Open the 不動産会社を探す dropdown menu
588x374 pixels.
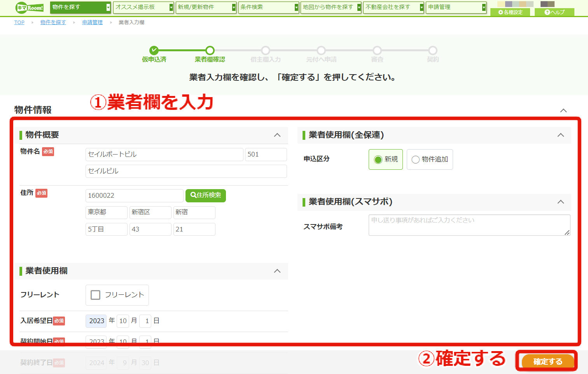point(394,7)
